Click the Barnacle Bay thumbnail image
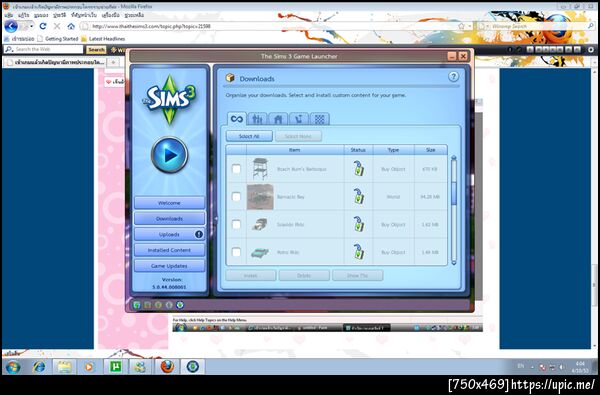 (260, 197)
